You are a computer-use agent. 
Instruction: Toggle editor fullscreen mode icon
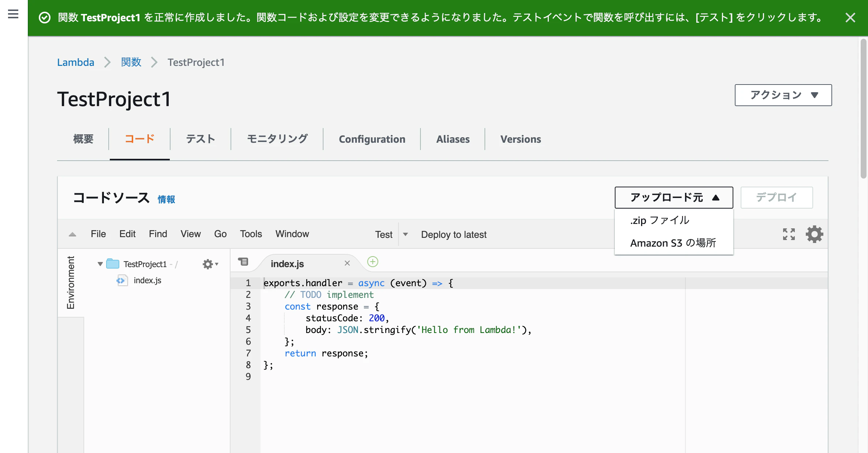pyautogui.click(x=789, y=234)
